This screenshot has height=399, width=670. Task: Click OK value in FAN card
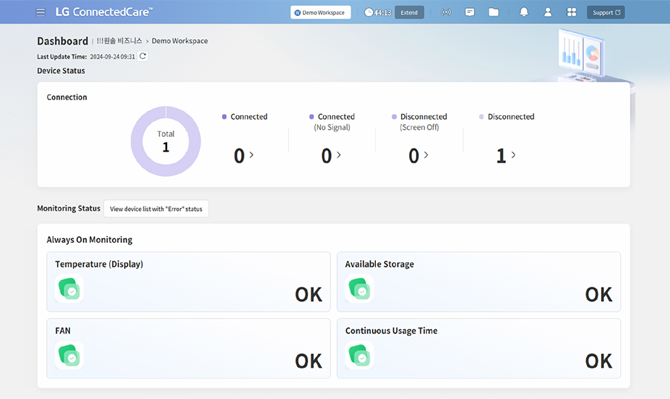pyautogui.click(x=309, y=361)
